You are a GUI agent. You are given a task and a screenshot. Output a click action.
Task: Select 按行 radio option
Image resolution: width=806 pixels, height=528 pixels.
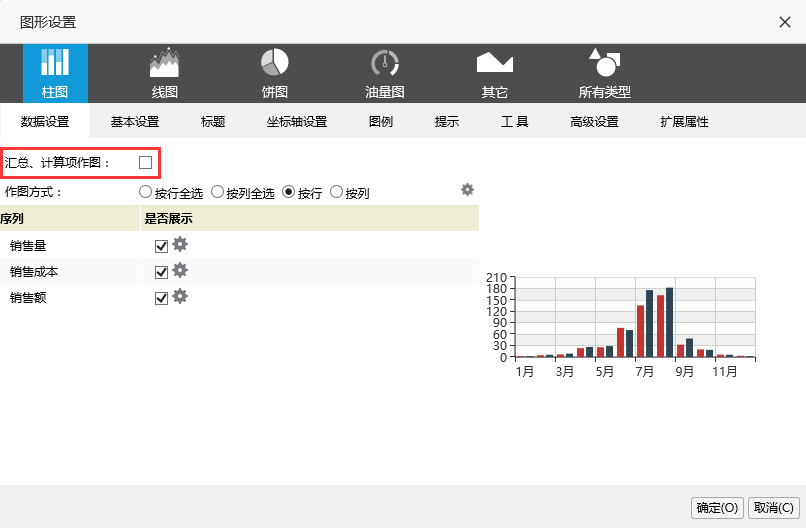[x=288, y=192]
